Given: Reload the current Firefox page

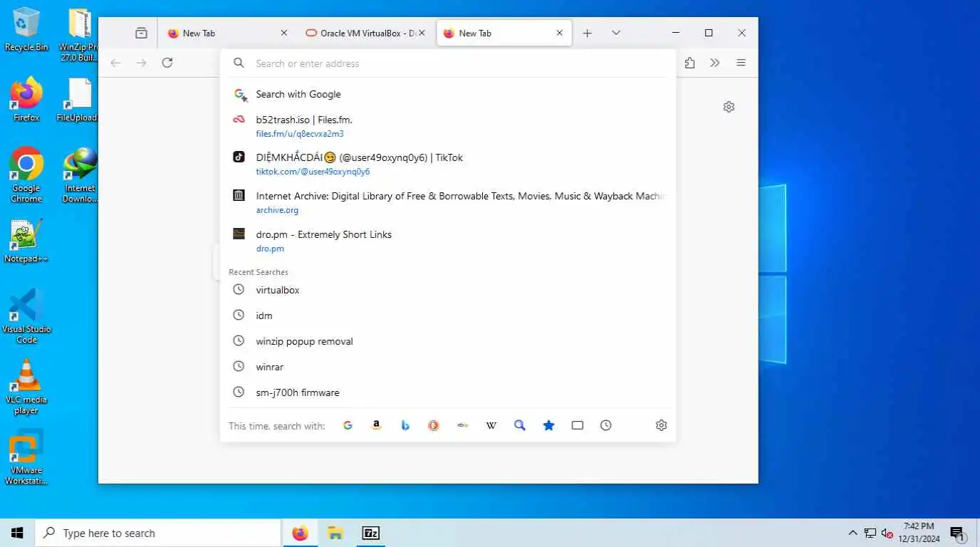Looking at the screenshot, I should [x=167, y=63].
